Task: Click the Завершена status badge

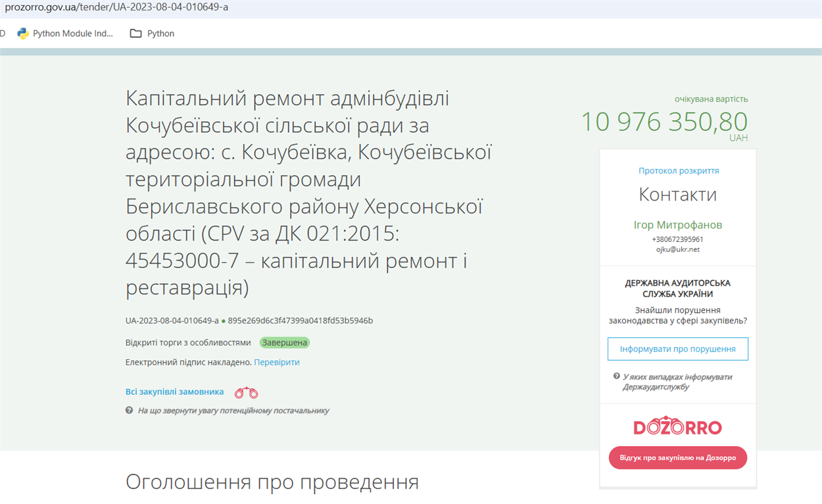Action: [x=284, y=342]
